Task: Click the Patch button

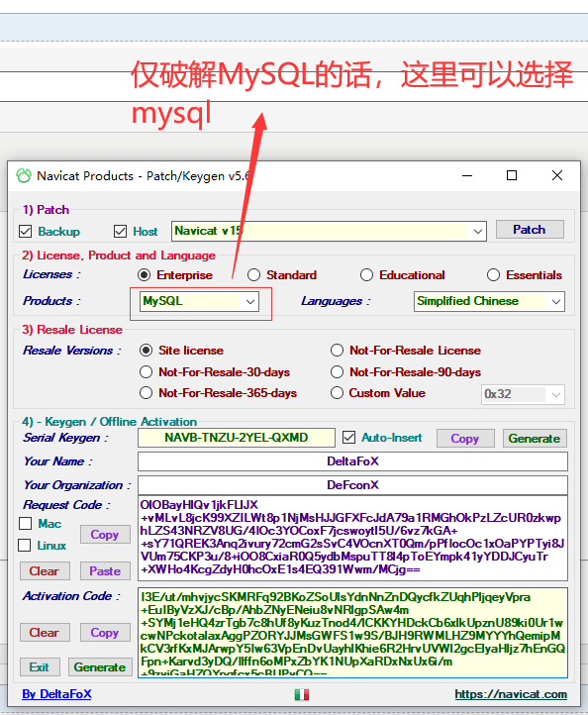Action: point(530,230)
